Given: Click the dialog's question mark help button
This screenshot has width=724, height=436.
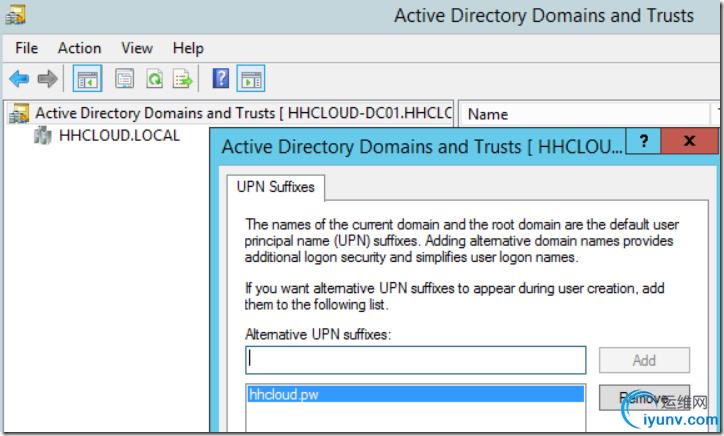Looking at the screenshot, I should pyautogui.click(x=643, y=141).
